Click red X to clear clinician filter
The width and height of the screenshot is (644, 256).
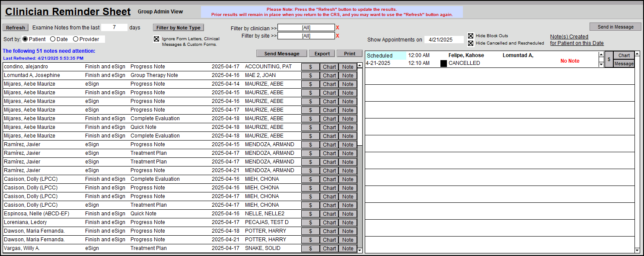pos(338,28)
